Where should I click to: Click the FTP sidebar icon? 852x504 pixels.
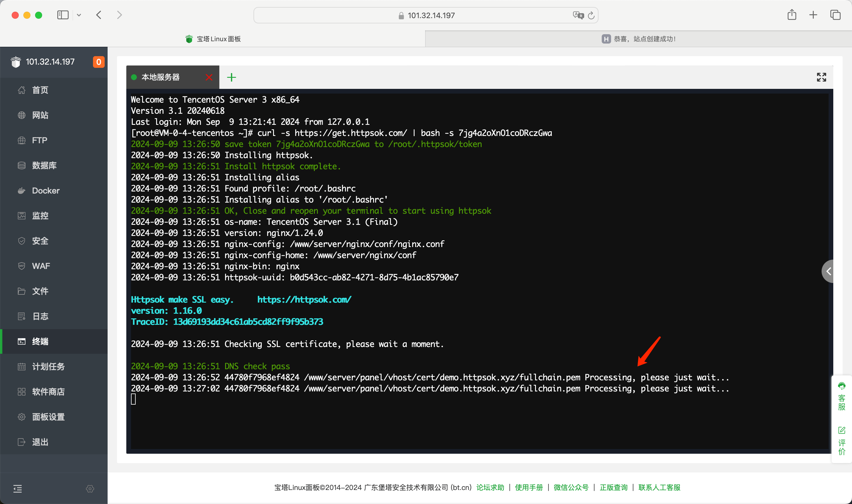21,140
